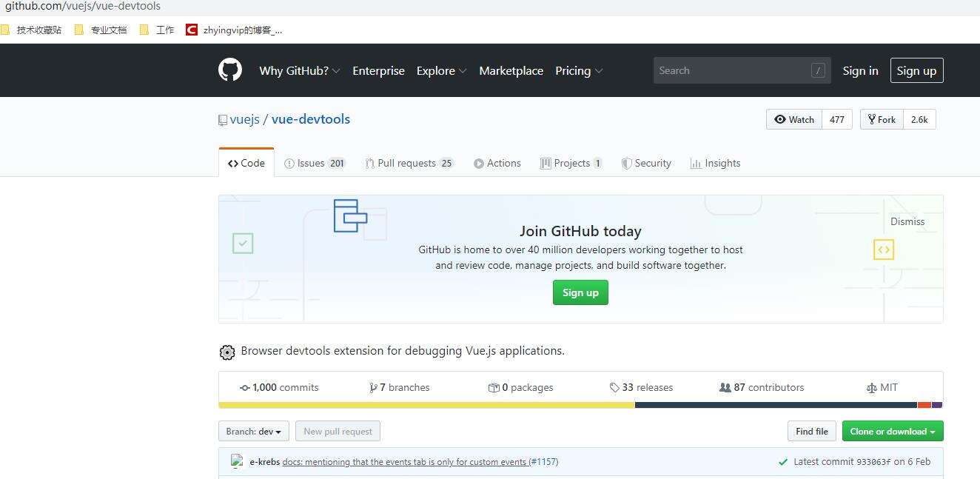Switch to the Issues tab

click(x=315, y=164)
